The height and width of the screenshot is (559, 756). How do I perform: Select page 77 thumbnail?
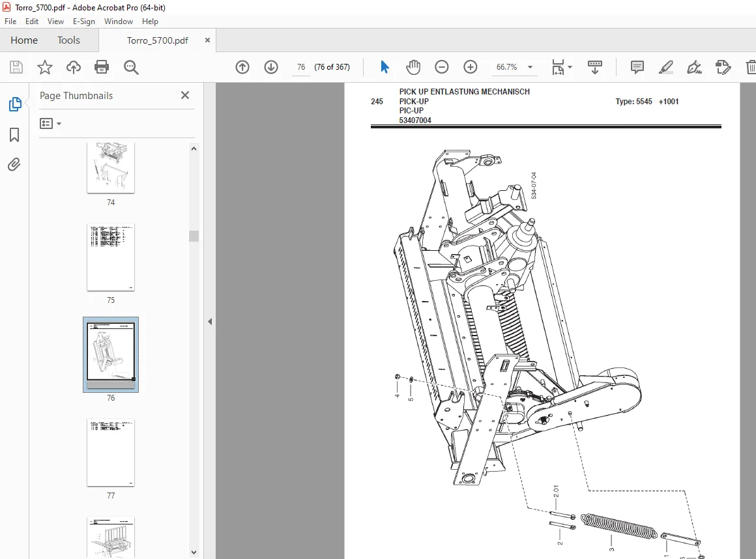pyautogui.click(x=110, y=453)
